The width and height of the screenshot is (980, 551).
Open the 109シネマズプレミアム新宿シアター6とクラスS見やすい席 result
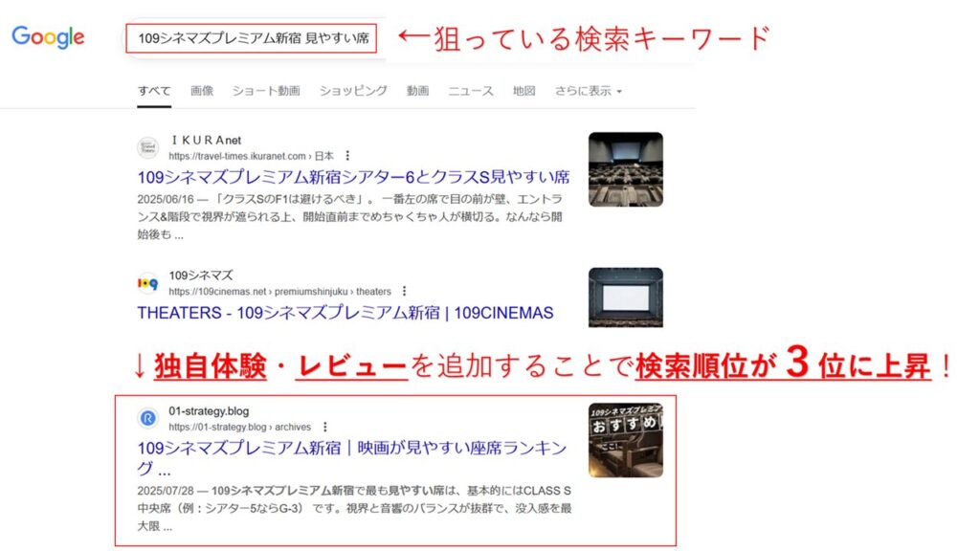pos(354,177)
